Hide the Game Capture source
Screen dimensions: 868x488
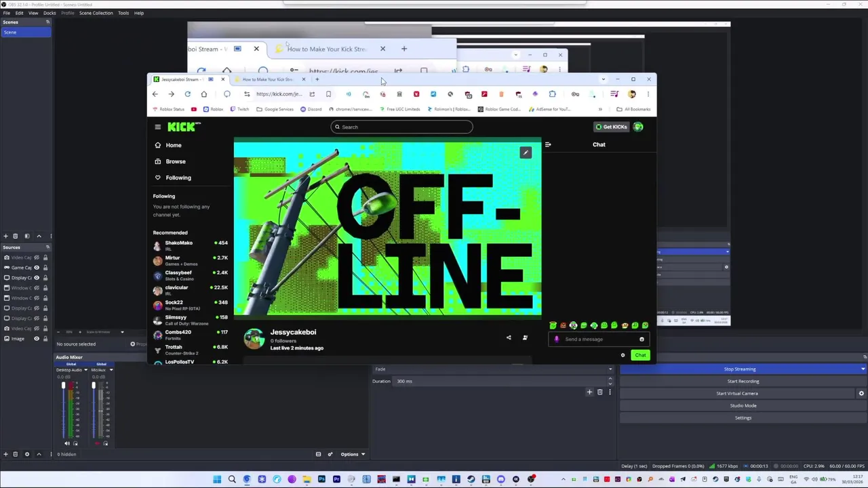[x=37, y=268]
